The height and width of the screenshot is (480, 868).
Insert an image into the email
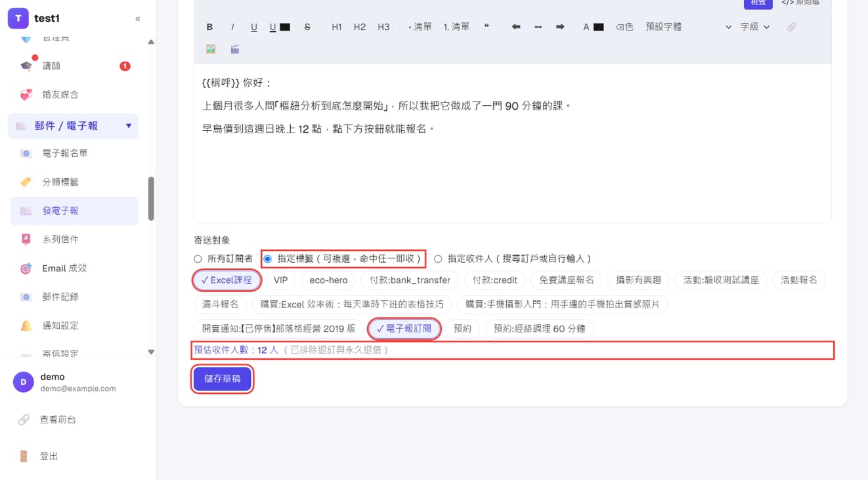tap(211, 49)
